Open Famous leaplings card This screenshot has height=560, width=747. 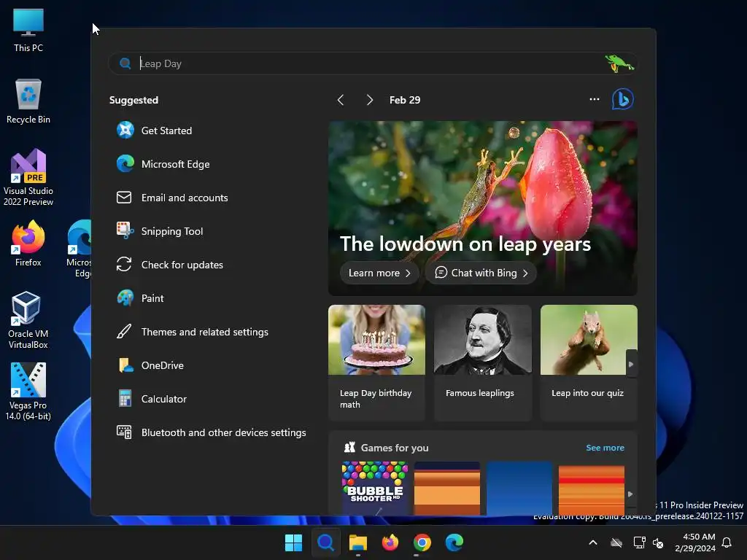[483, 363]
